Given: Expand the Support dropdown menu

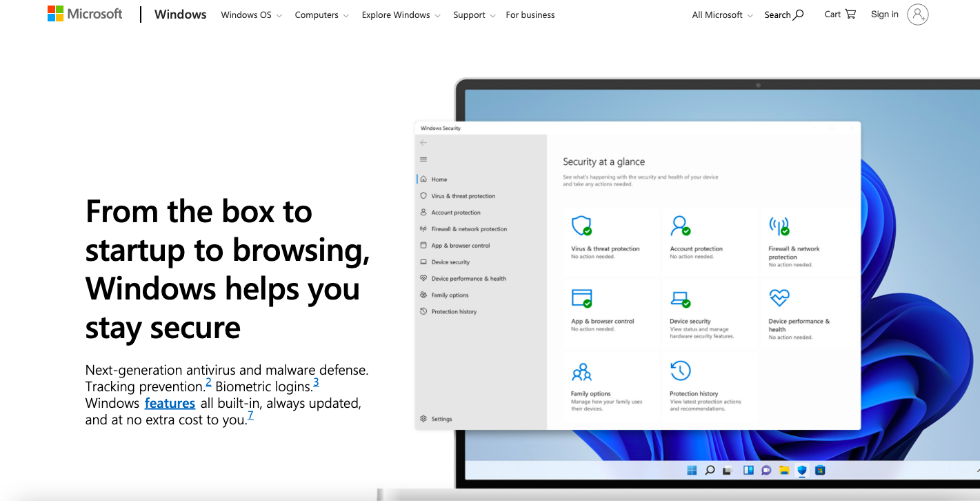Looking at the screenshot, I should pyautogui.click(x=474, y=14).
